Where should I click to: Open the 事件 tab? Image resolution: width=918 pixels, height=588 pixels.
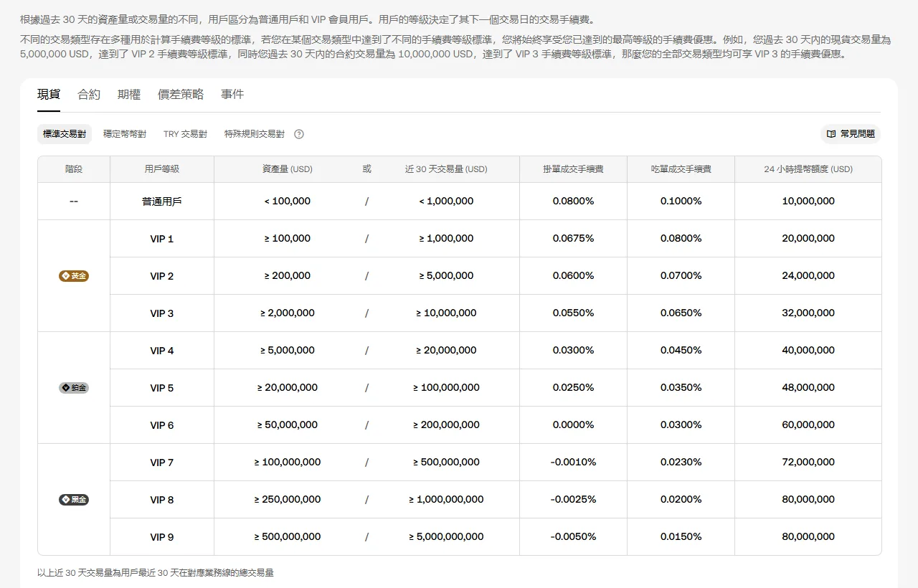(x=232, y=95)
